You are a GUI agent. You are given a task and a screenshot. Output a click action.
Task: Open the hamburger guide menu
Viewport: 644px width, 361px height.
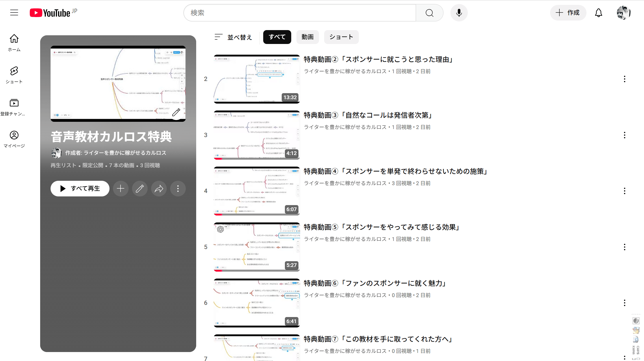coord(14,13)
